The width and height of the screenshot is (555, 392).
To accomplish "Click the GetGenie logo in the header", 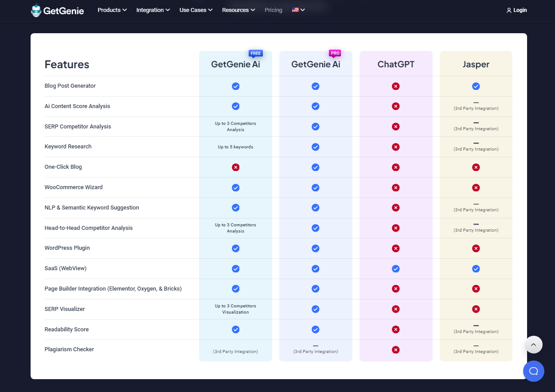I will (57, 10).
